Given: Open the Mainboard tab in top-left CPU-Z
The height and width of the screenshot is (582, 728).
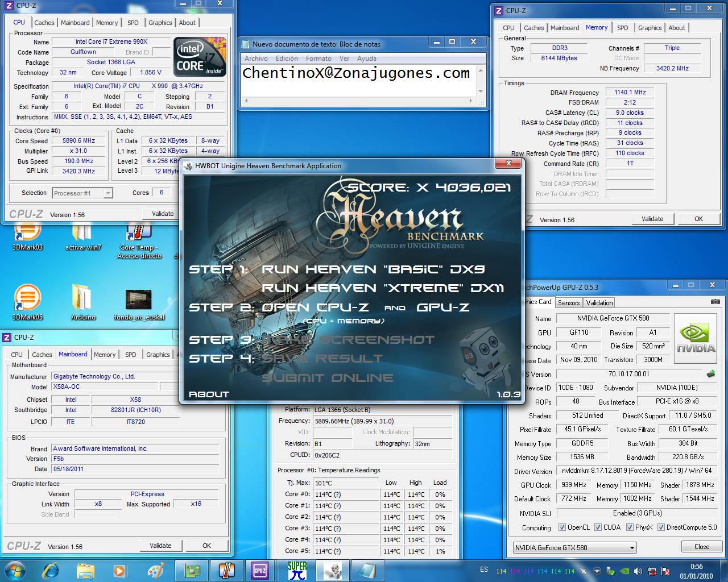Looking at the screenshot, I should point(75,23).
